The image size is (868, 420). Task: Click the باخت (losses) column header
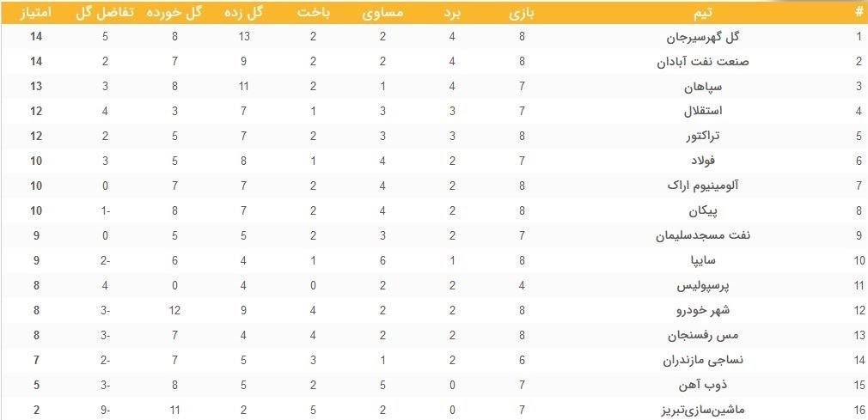tap(314, 13)
